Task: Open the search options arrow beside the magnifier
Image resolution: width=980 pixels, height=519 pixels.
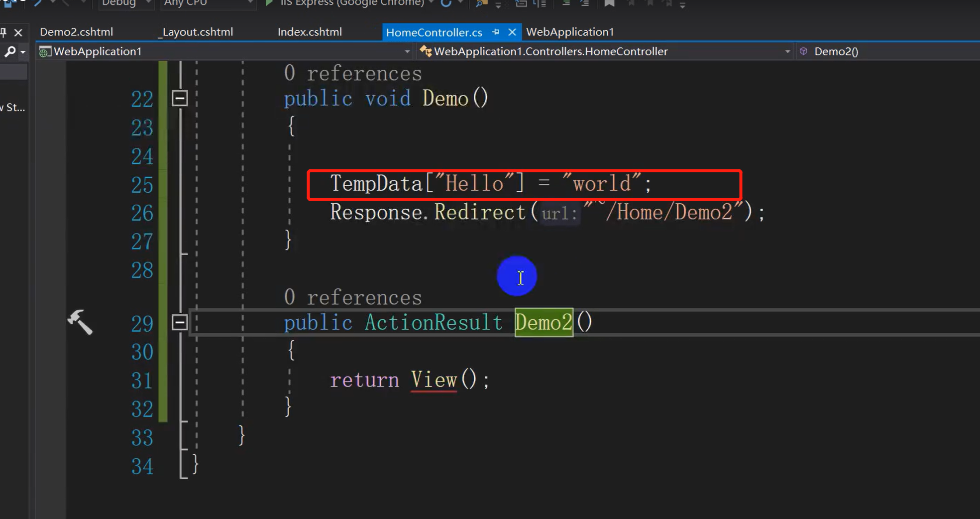Action: pyautogui.click(x=23, y=52)
